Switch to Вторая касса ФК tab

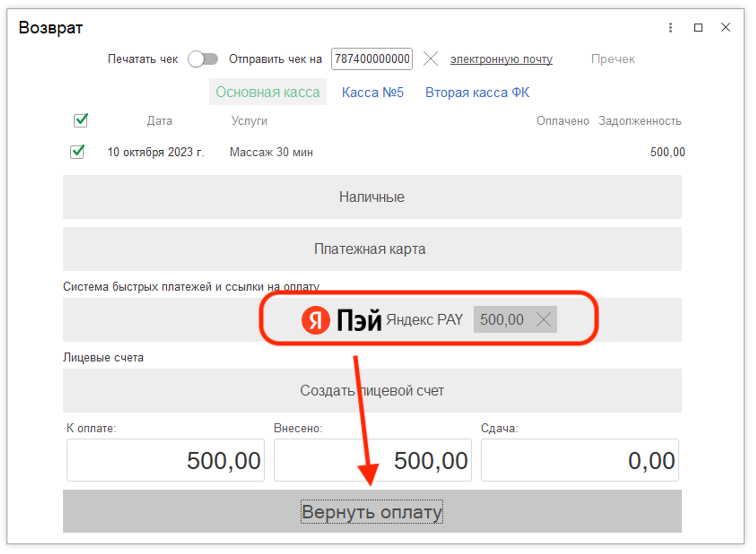click(x=477, y=92)
